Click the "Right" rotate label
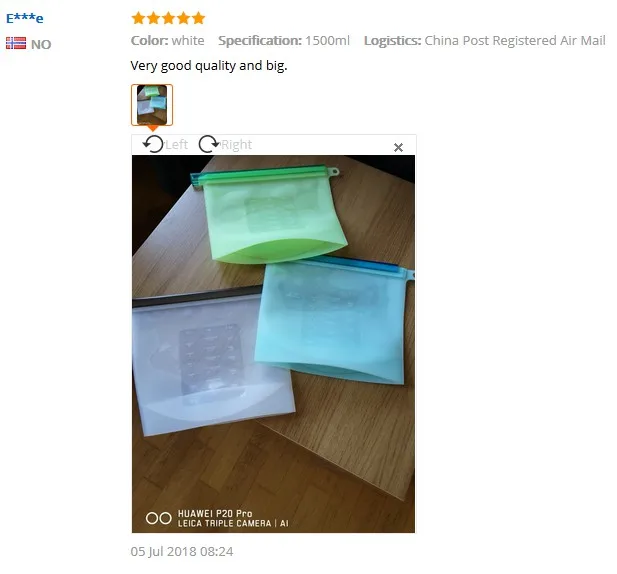Screen dimensions: 617x574 pos(236,144)
